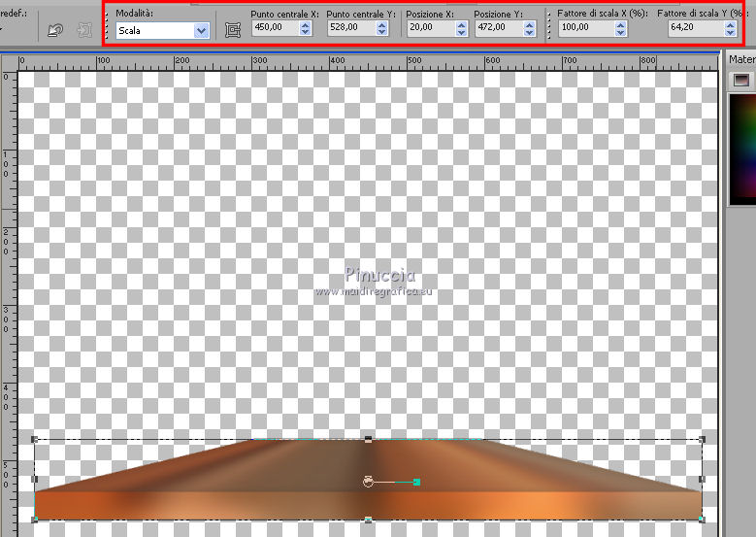Increase Punto centrale Y with up arrow

[x=381, y=24]
